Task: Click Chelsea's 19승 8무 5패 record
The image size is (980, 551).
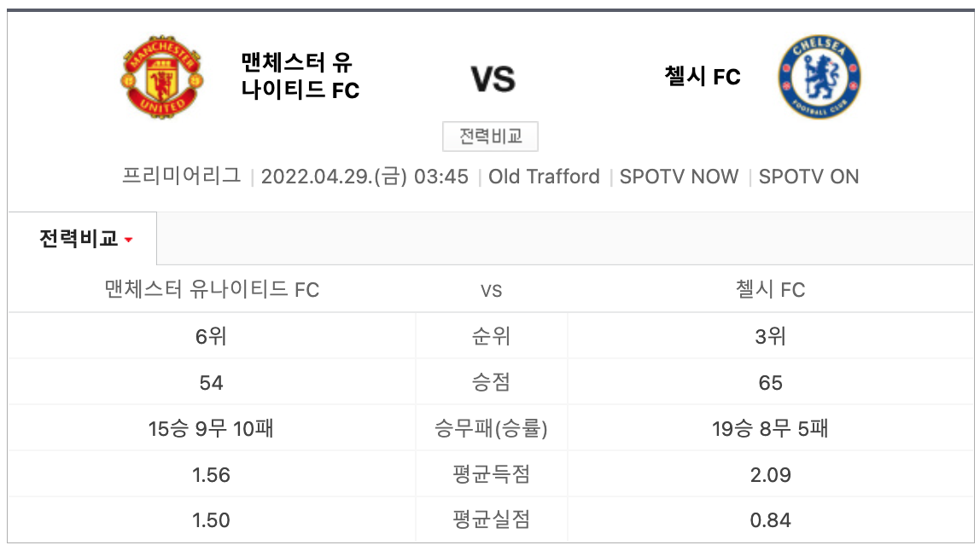Action: tap(770, 428)
